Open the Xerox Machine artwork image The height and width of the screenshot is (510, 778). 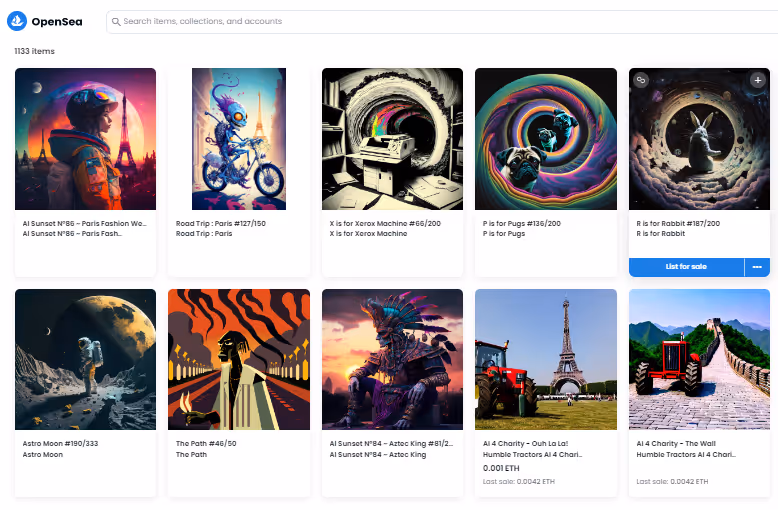(392, 139)
